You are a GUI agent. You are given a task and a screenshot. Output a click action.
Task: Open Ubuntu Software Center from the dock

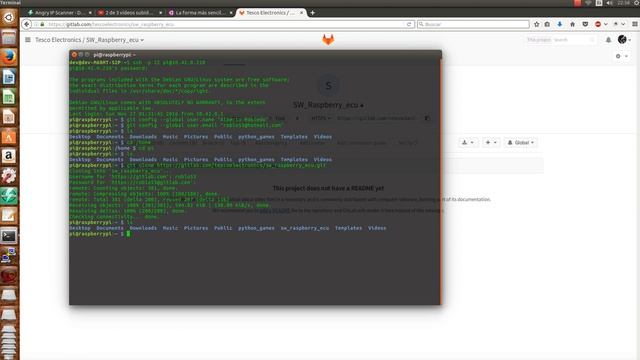pos(9,137)
